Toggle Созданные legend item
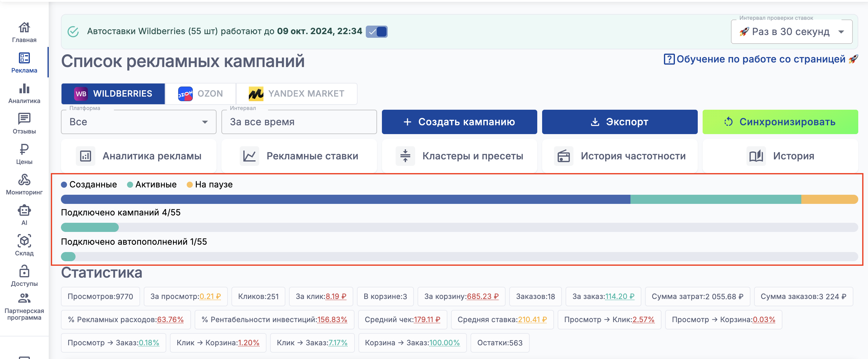868x359 pixels. (89, 184)
